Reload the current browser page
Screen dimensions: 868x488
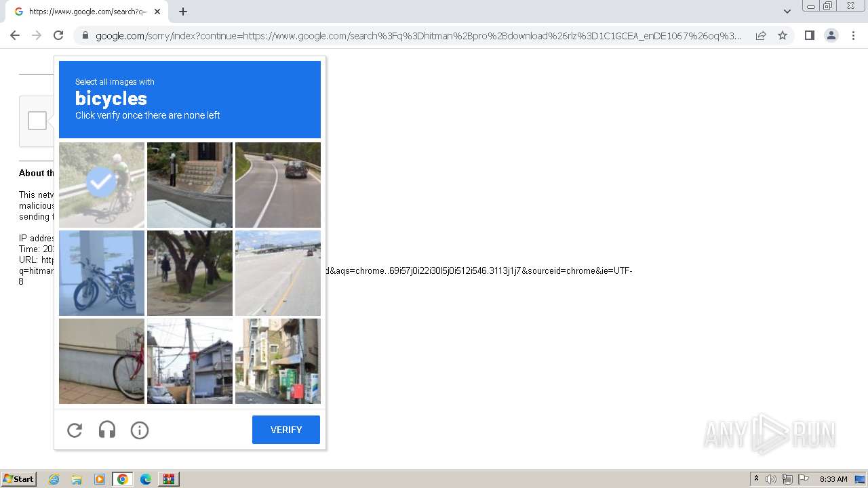coord(58,35)
